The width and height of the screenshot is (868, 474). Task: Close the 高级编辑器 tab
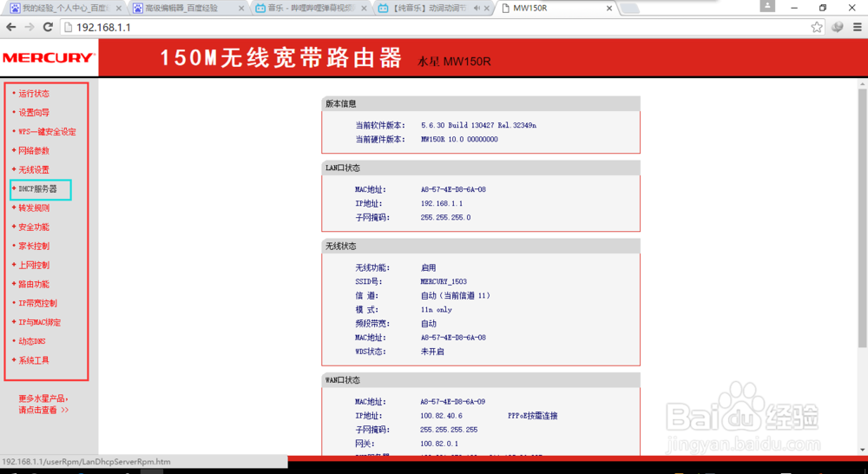click(x=240, y=9)
